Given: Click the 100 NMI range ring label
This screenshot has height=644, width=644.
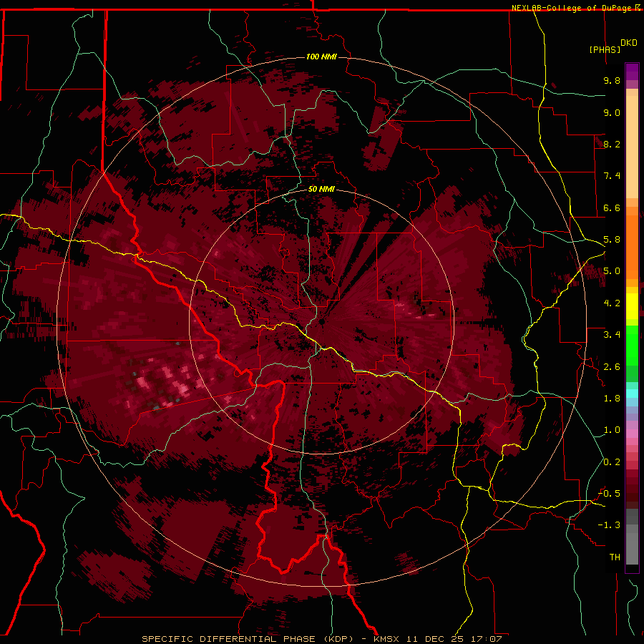Looking at the screenshot, I should 321,57.
